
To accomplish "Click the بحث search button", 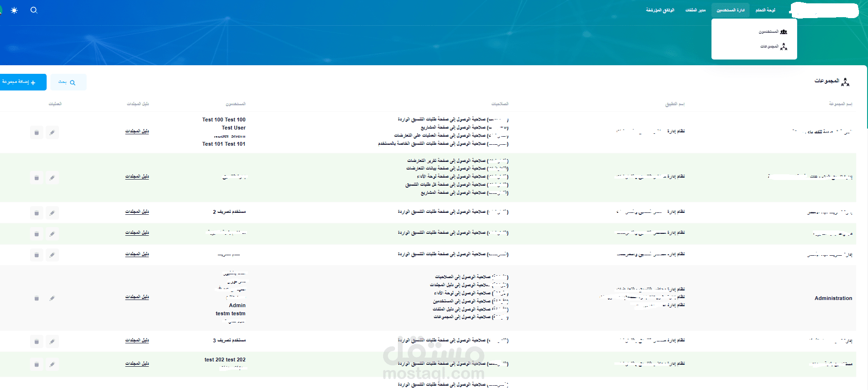I will tap(68, 82).
